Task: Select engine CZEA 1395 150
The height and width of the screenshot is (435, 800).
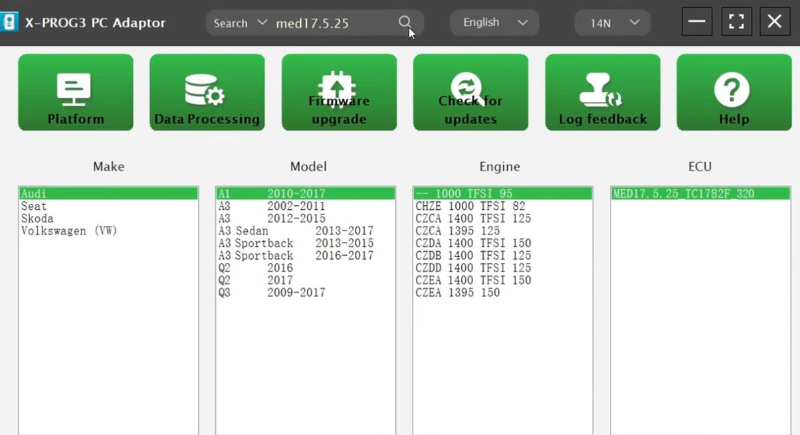Action: (503, 292)
